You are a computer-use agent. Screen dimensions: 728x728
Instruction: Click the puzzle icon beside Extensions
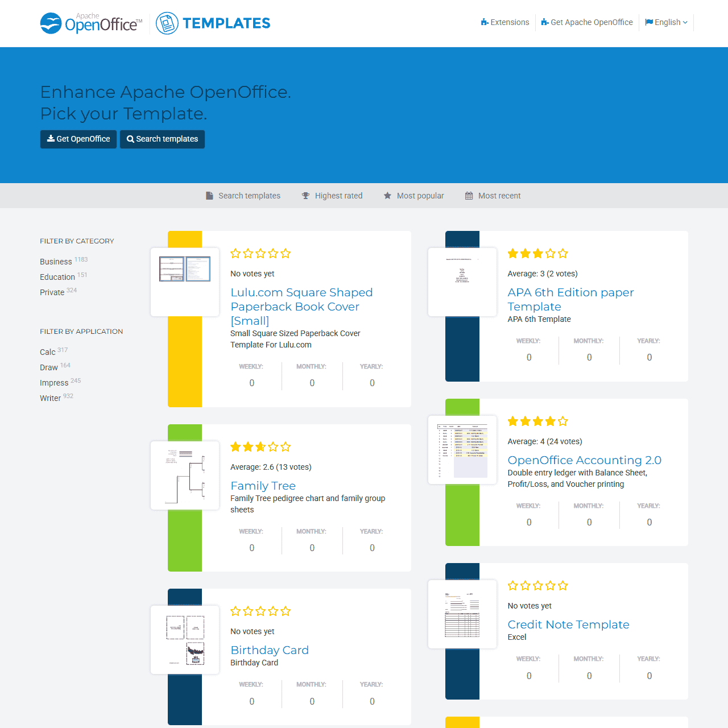point(485,22)
